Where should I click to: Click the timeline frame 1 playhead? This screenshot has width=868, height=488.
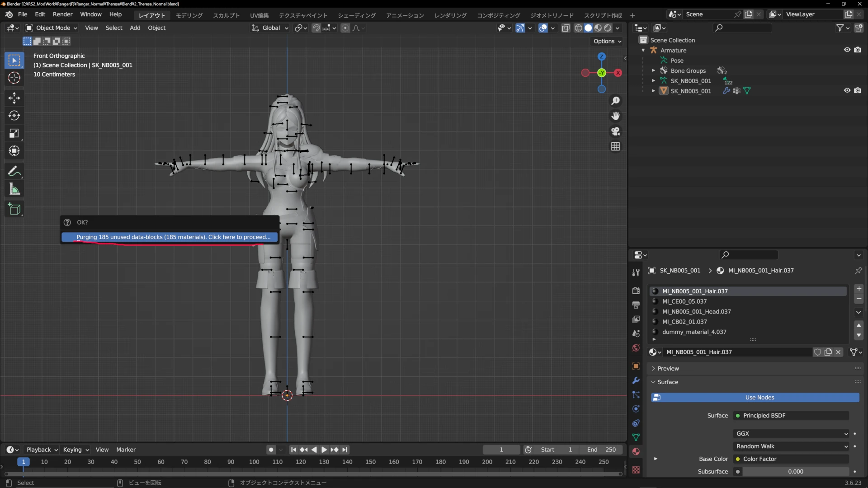[24, 462]
